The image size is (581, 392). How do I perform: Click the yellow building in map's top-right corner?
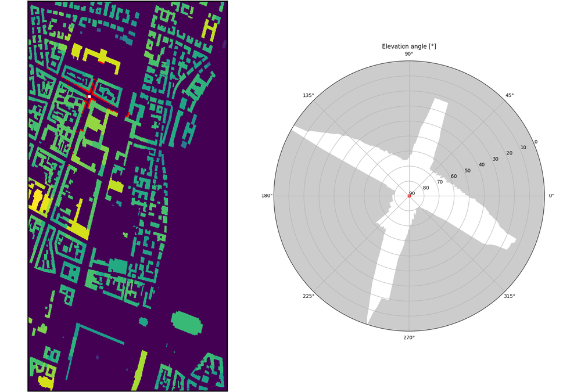pyautogui.click(x=210, y=29)
